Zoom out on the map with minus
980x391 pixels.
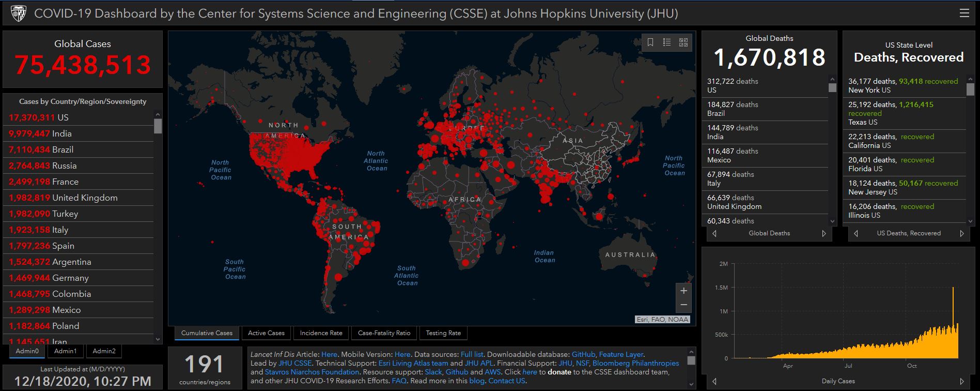(x=683, y=305)
